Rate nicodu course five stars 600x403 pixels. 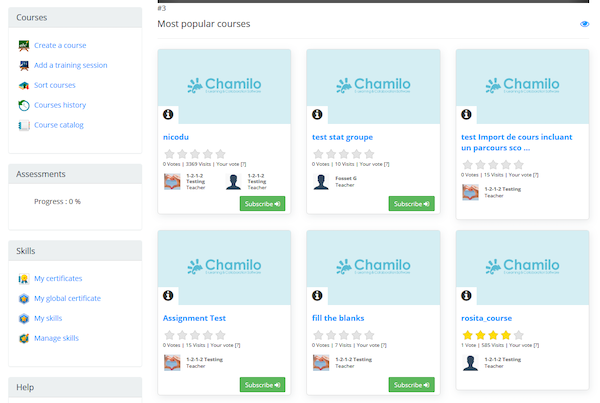220,154
